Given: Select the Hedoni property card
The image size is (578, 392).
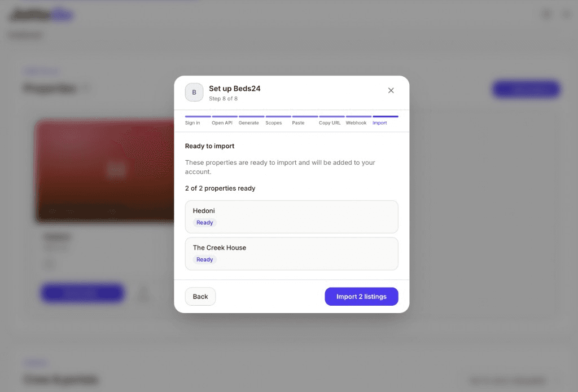Looking at the screenshot, I should pos(292,217).
